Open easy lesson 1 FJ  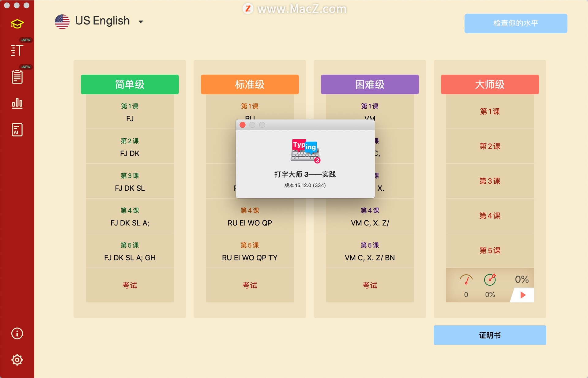[130, 112]
